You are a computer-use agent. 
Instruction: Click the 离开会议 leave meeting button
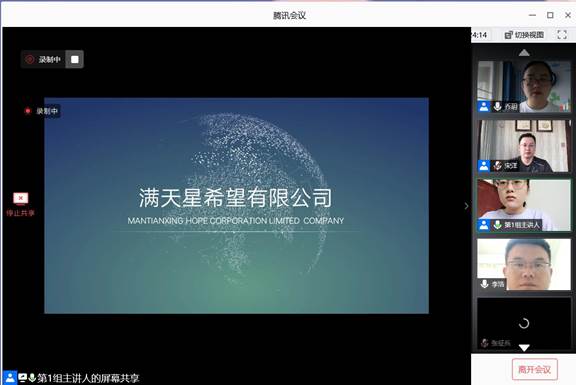point(534,369)
